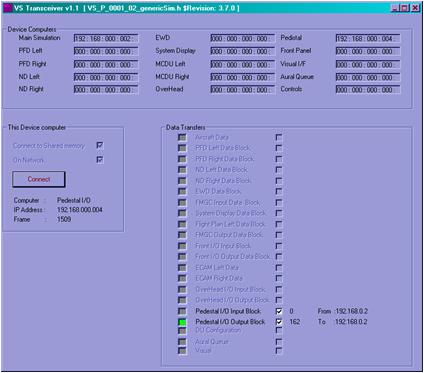424x373 pixels.
Task: Click the Aural Queue IP address field
Action: pyautogui.click(x=368, y=77)
